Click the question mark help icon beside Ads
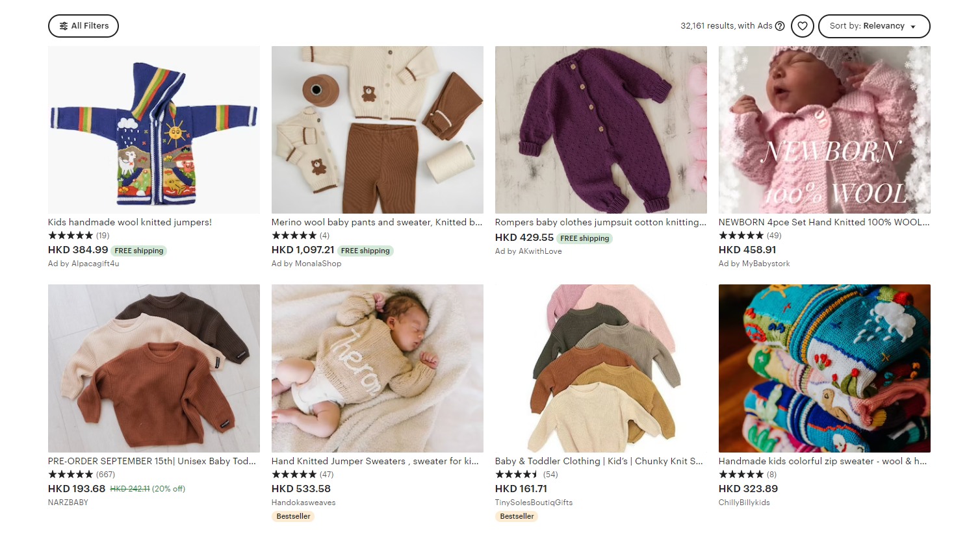Image resolution: width=980 pixels, height=535 pixels. [x=780, y=26]
